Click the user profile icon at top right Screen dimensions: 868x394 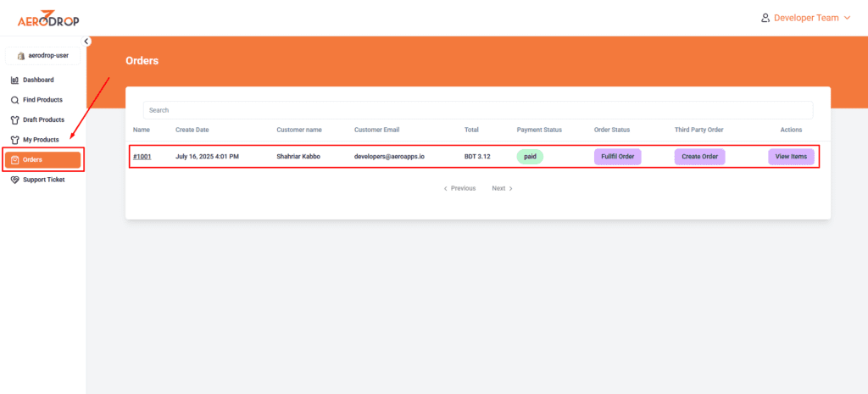[765, 18]
